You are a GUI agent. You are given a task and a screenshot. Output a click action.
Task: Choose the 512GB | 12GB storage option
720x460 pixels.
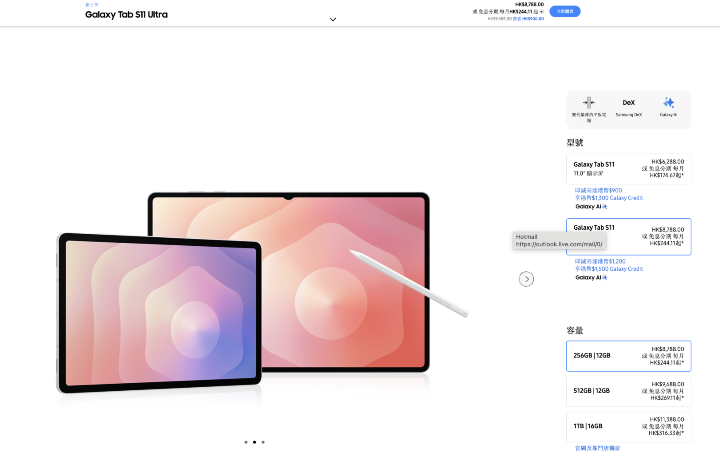(628, 390)
